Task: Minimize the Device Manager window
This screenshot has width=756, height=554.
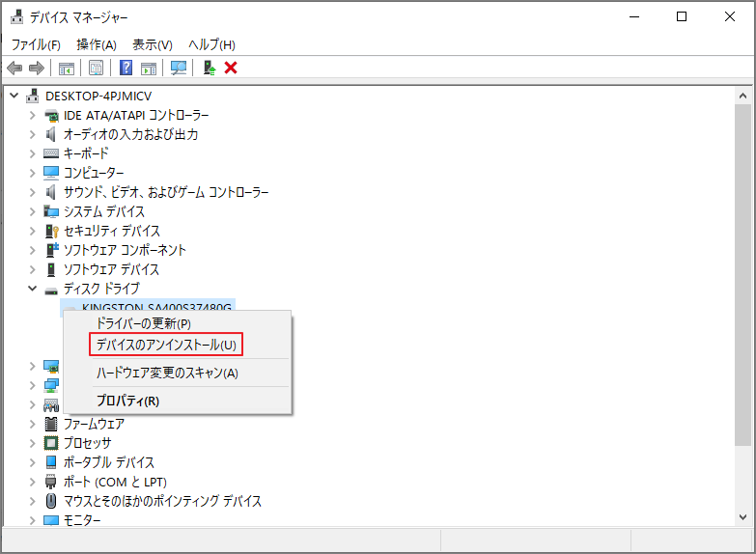Action: coord(634,16)
